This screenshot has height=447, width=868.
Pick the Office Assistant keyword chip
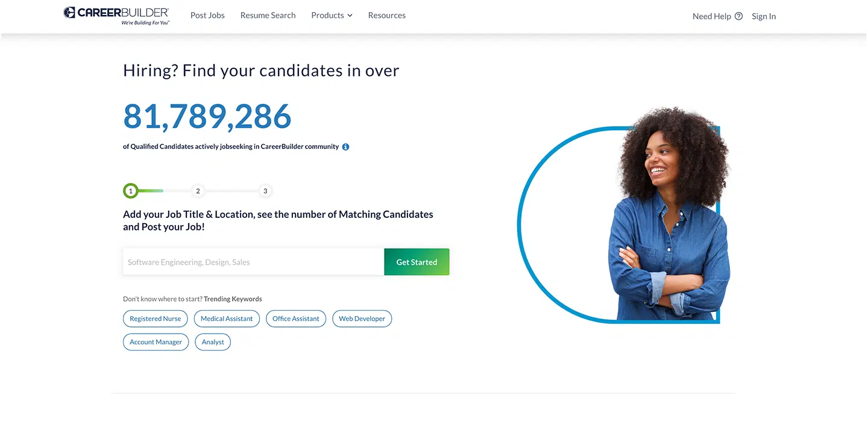tap(296, 319)
